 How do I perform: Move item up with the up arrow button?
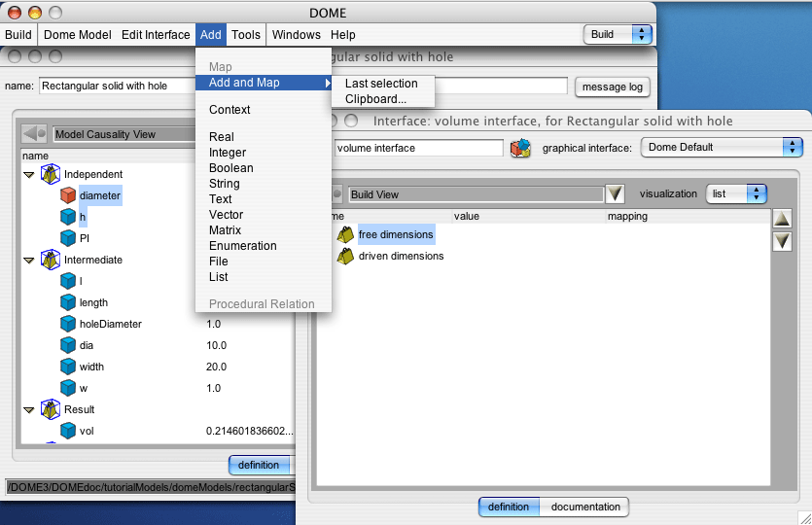(782, 219)
